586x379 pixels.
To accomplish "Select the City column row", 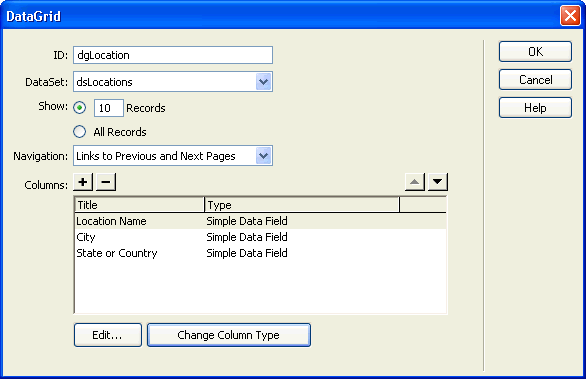I will [260, 237].
